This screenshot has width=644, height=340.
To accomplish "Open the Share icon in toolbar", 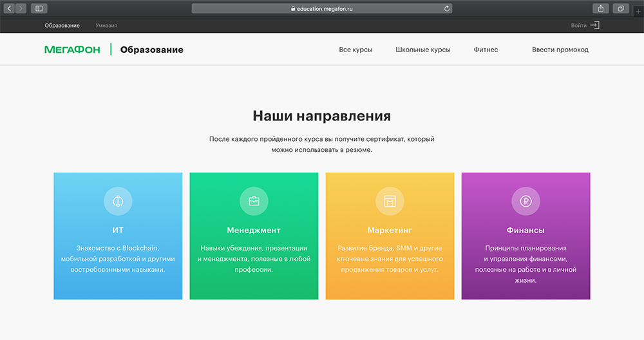I will tap(601, 8).
